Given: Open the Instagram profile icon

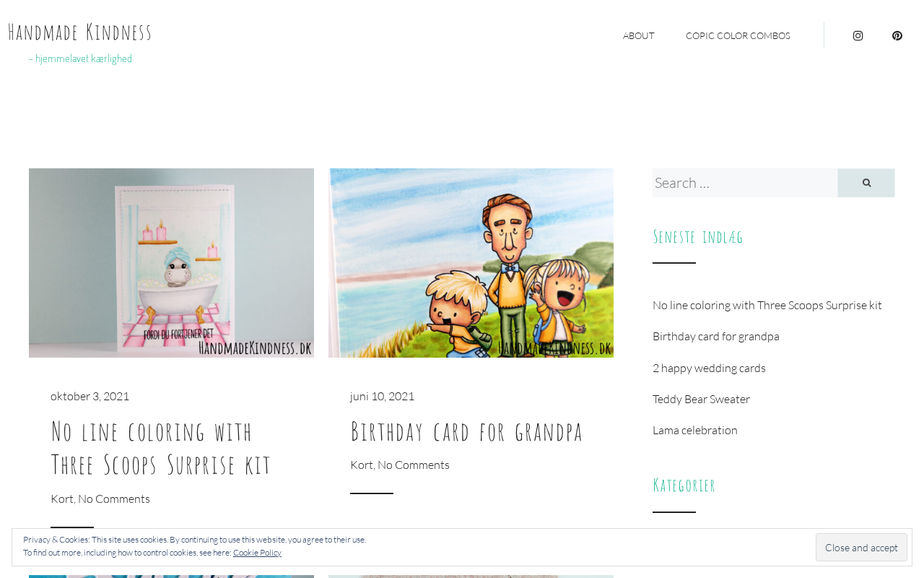Looking at the screenshot, I should pos(858,35).
